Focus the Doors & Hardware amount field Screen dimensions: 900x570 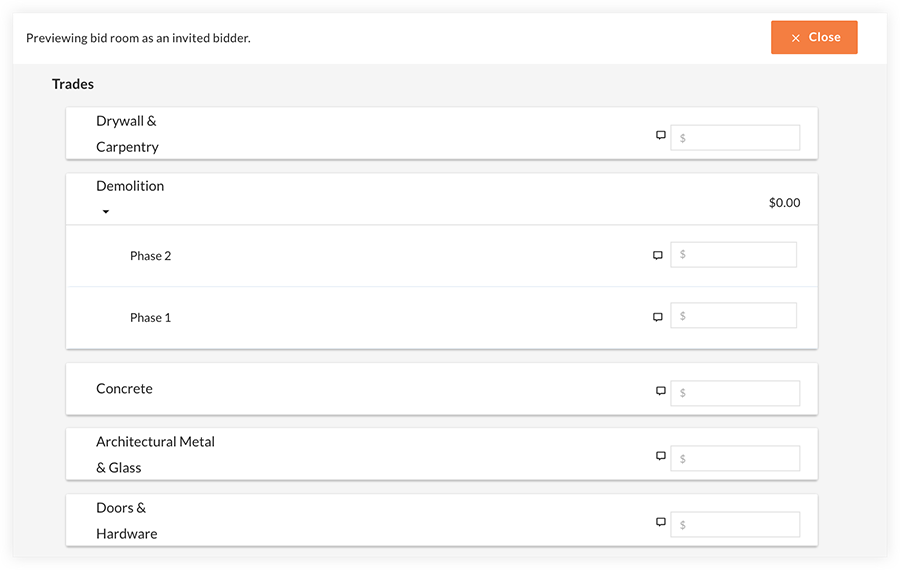(735, 525)
